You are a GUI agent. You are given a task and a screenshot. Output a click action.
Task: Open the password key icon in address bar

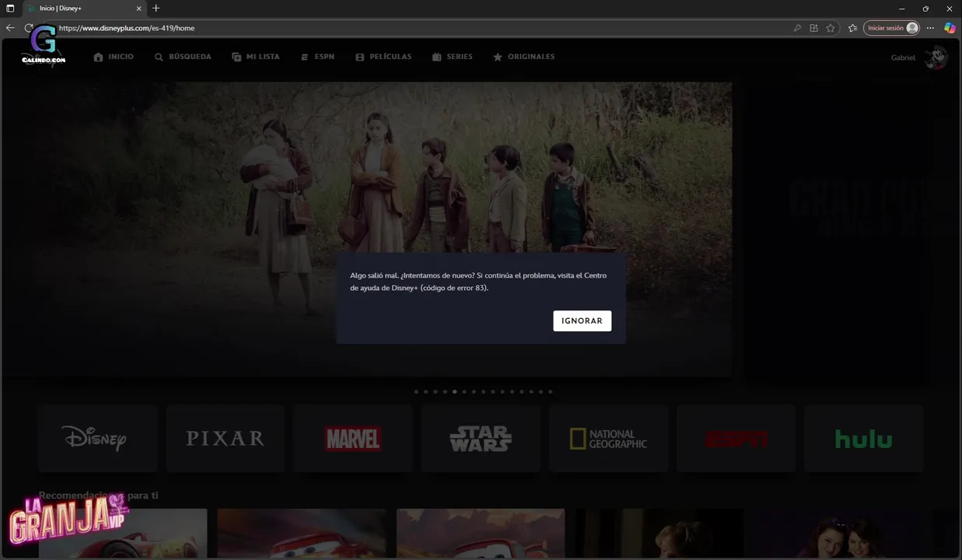(797, 28)
